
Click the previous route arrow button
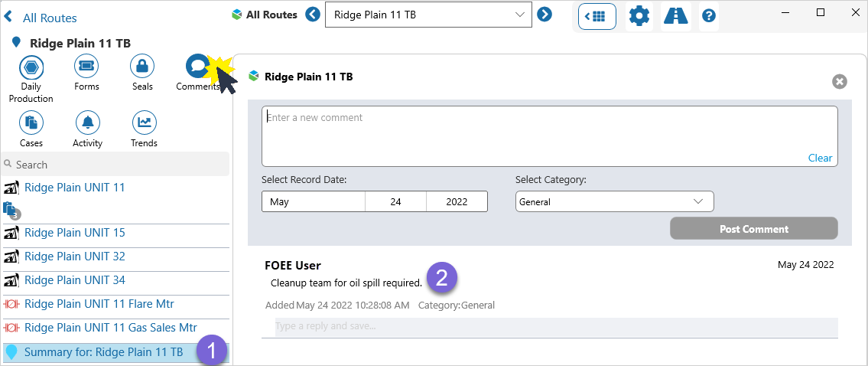[313, 15]
